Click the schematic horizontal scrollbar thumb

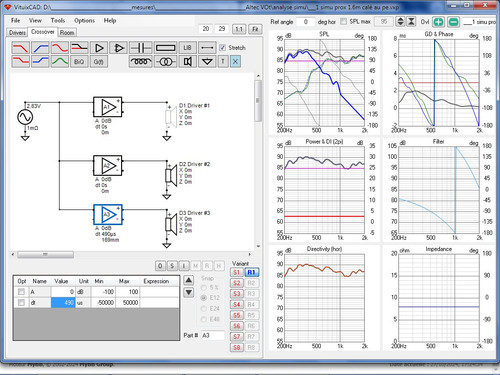[x=46, y=255]
